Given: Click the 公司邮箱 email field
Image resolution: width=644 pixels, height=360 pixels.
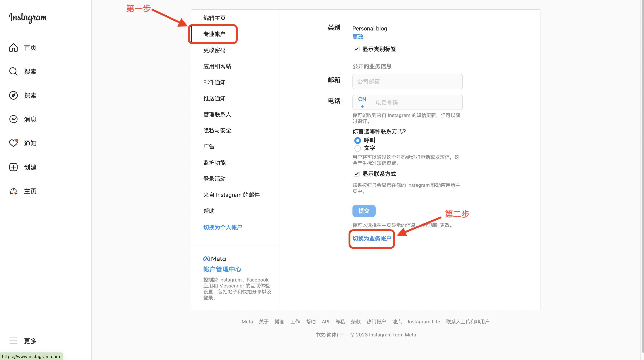Looking at the screenshot, I should coord(408,81).
